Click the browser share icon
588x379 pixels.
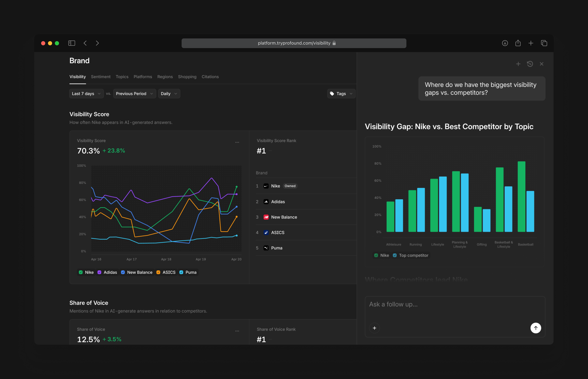[x=518, y=43]
